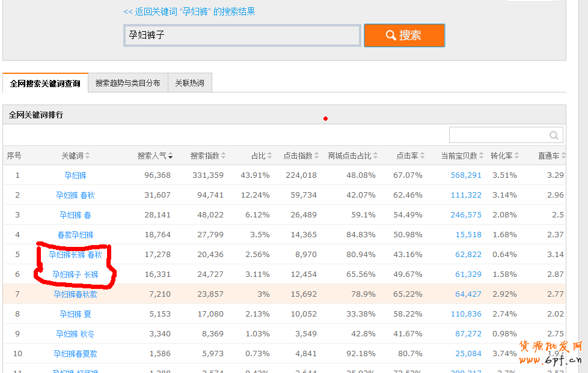The width and height of the screenshot is (588, 373).
Task: Sort by 关键词 column arrow
Action: pyautogui.click(x=88, y=156)
